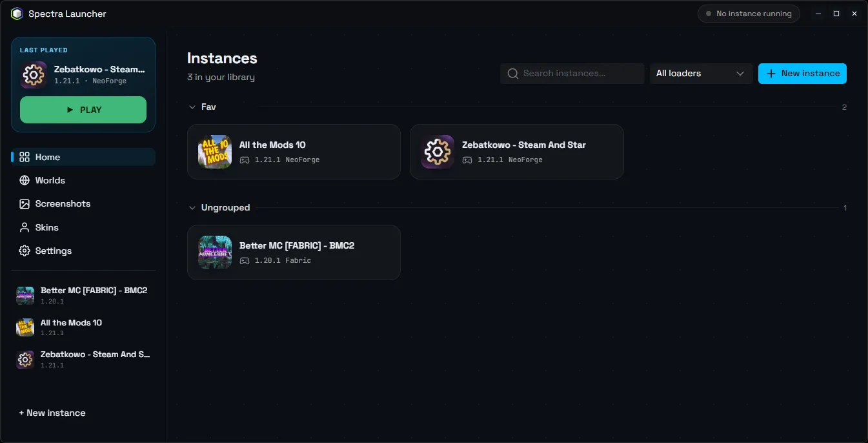Click the Instances heading
Screen dimensions: 868x443
point(222,58)
